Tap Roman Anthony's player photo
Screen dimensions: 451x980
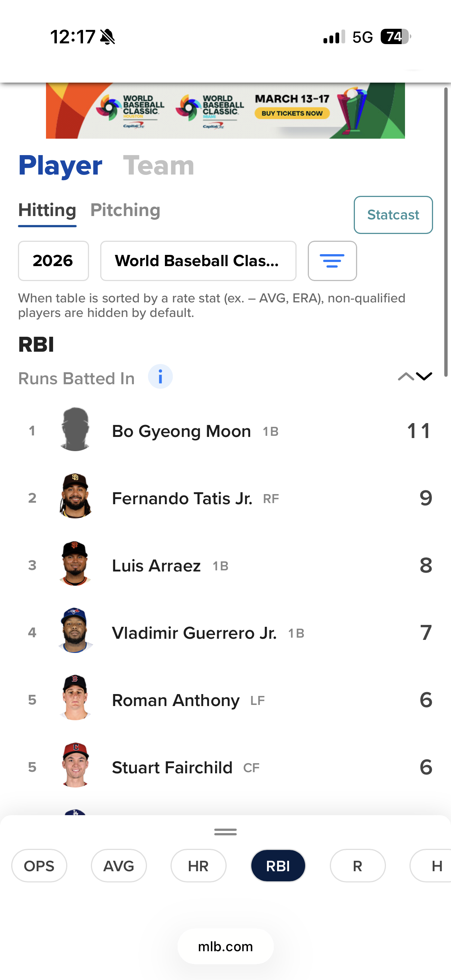coord(76,698)
